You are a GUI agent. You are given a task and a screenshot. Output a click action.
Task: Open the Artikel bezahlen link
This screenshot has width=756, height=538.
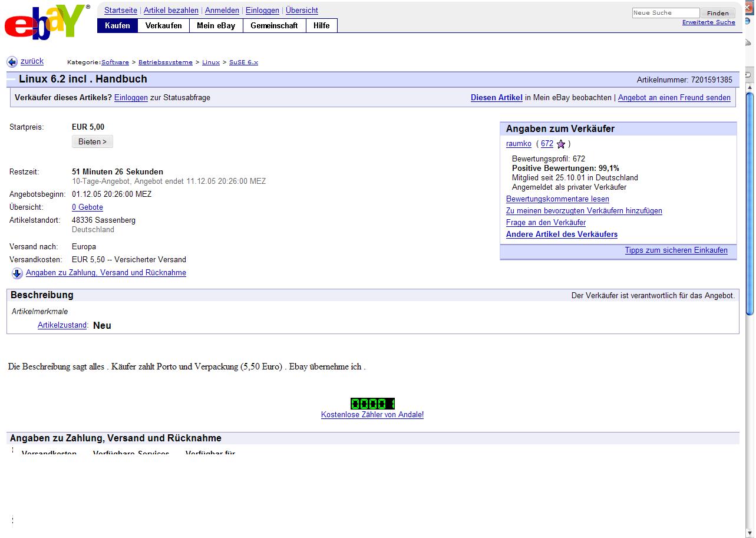click(x=171, y=11)
